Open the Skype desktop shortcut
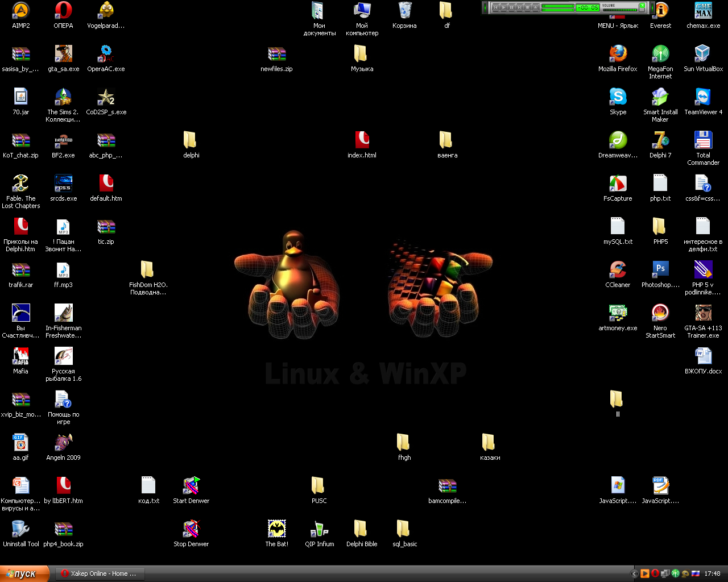The height and width of the screenshot is (582, 728). [618, 97]
